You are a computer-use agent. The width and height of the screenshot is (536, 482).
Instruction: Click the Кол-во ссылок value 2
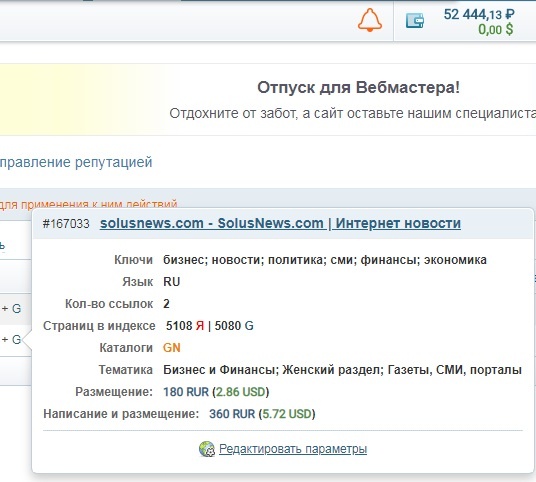click(166, 304)
